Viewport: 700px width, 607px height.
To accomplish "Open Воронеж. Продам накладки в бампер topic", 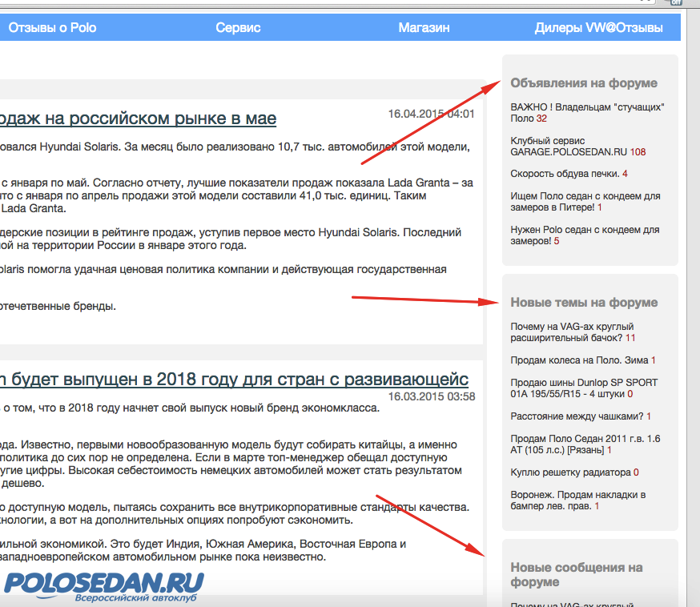I will pos(578,500).
